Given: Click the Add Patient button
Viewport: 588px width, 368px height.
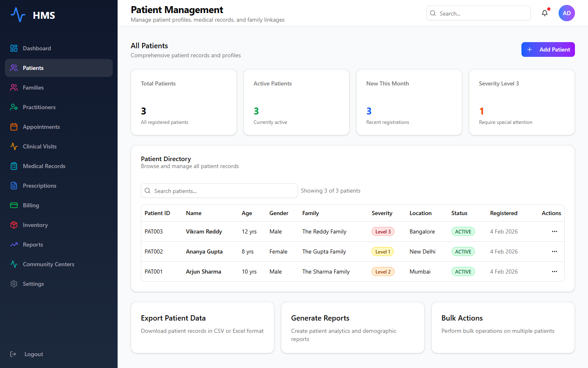Looking at the screenshot, I should click(548, 49).
